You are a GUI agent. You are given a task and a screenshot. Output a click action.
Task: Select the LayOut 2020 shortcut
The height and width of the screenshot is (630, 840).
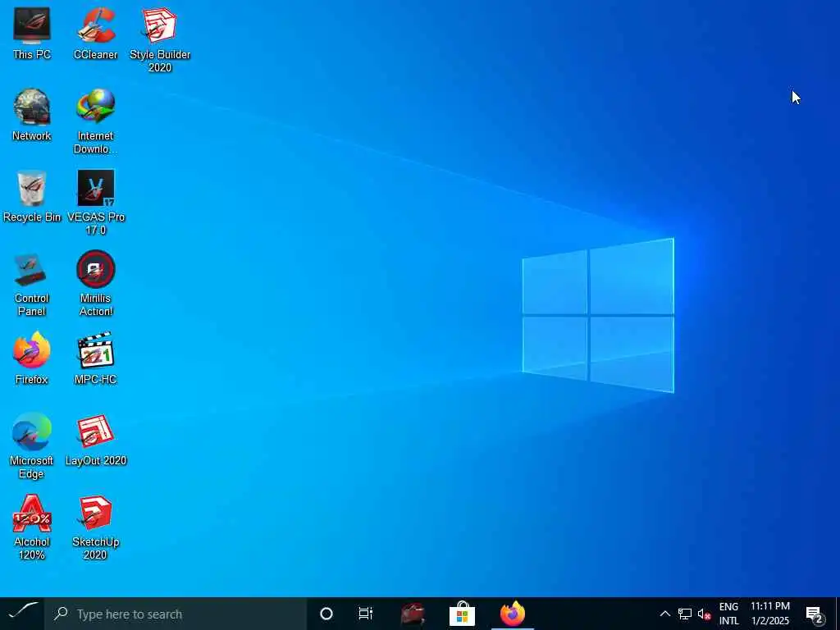(x=95, y=440)
